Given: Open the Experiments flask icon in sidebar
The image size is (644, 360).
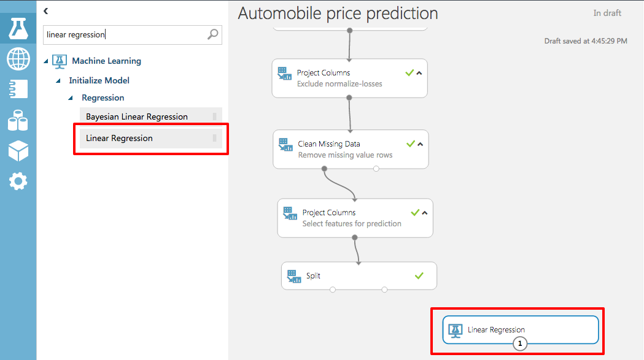Looking at the screenshot, I should click(x=18, y=29).
